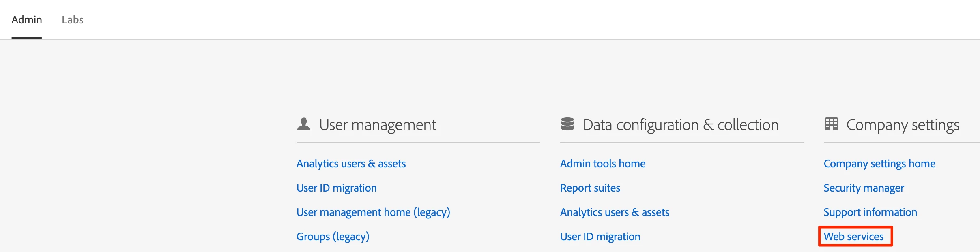Open User ID migration under User management
This screenshot has width=980, height=252.
(336, 188)
